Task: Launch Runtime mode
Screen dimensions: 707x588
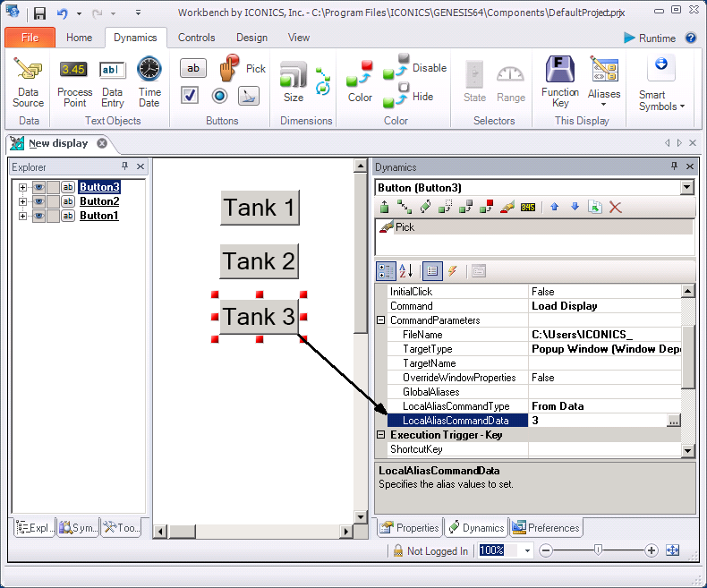Action: [x=651, y=38]
